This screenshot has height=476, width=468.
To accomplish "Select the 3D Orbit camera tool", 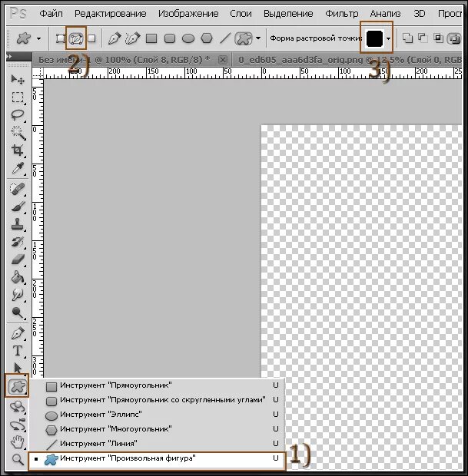I will (18, 425).
